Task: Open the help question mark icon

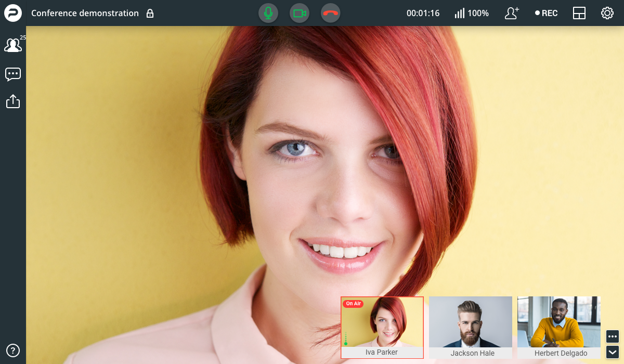Action: point(13,350)
